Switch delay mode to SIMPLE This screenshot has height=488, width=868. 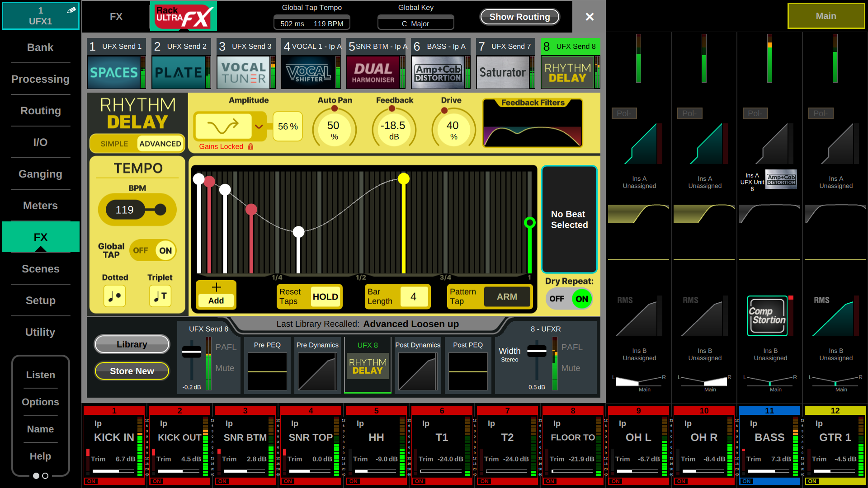click(114, 144)
